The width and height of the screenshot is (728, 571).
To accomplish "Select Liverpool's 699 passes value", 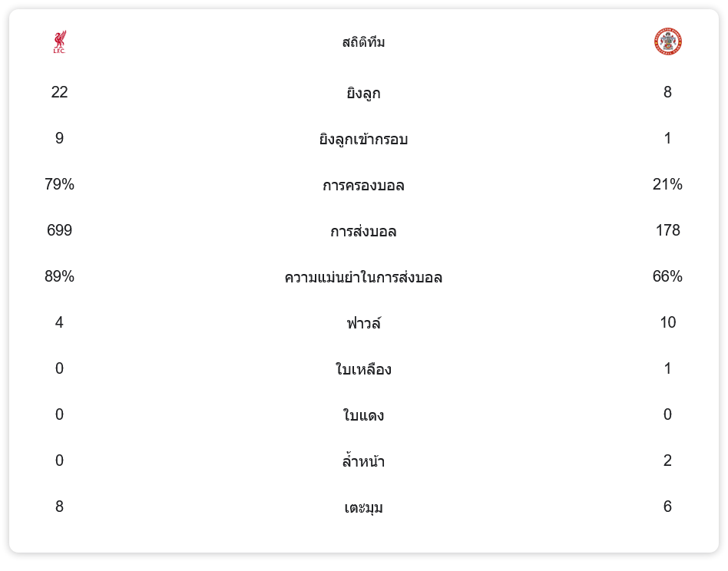I will [59, 230].
